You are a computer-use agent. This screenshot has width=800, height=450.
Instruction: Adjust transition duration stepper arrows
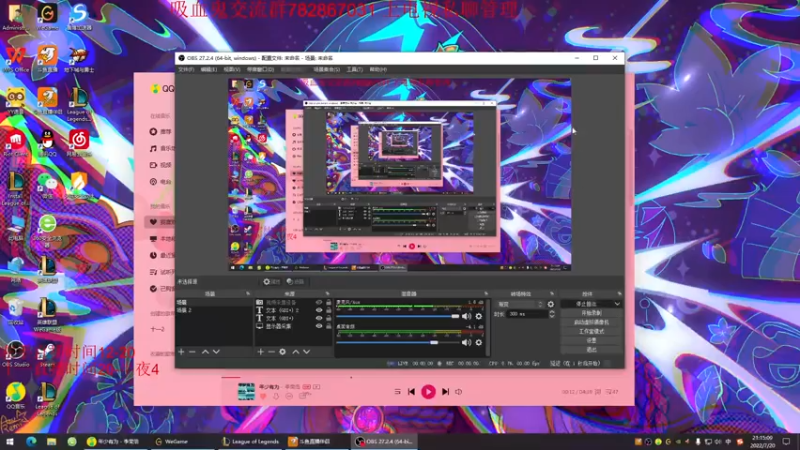point(552,314)
